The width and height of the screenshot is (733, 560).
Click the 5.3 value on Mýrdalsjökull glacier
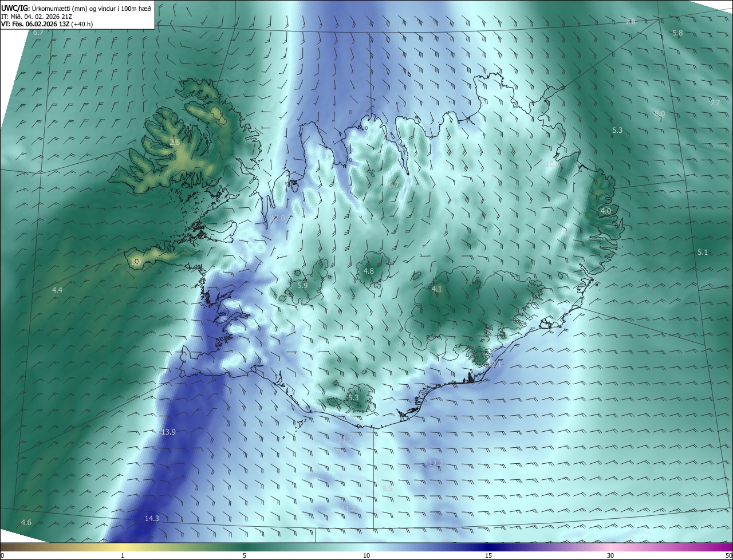pos(353,397)
